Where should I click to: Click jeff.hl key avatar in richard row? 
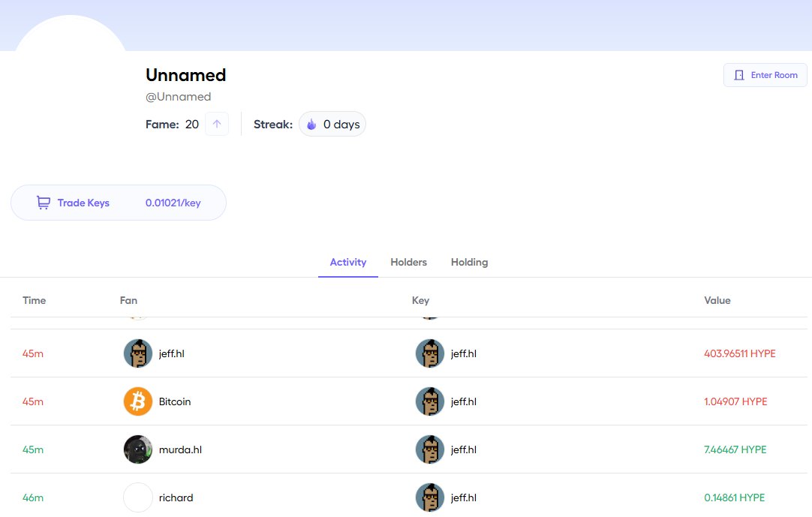pos(430,497)
